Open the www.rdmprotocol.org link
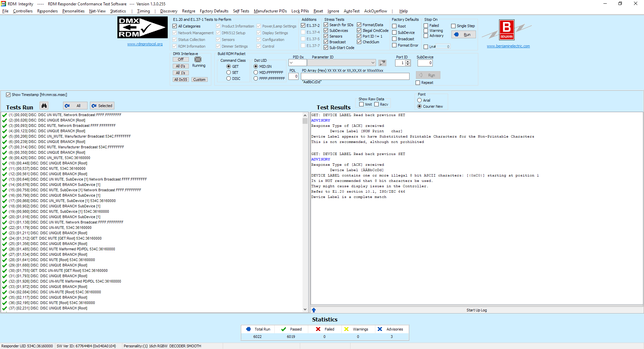The image size is (644, 349). 145,44
